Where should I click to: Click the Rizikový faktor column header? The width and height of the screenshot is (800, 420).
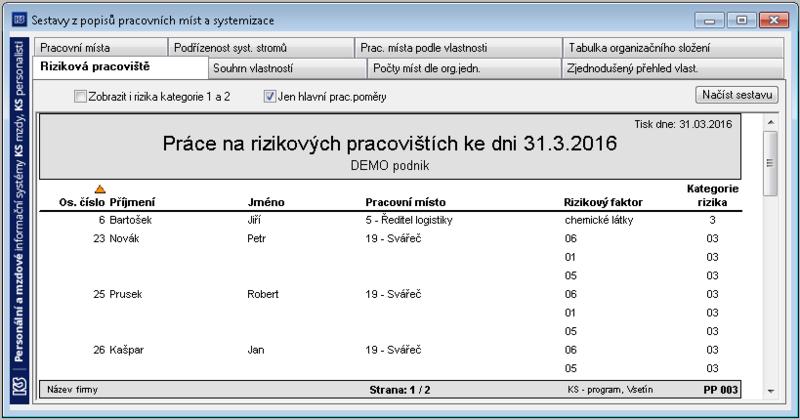603,202
